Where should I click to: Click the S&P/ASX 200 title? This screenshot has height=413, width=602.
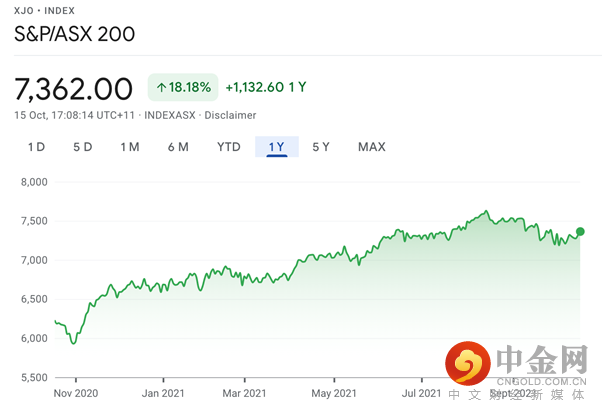click(x=74, y=33)
